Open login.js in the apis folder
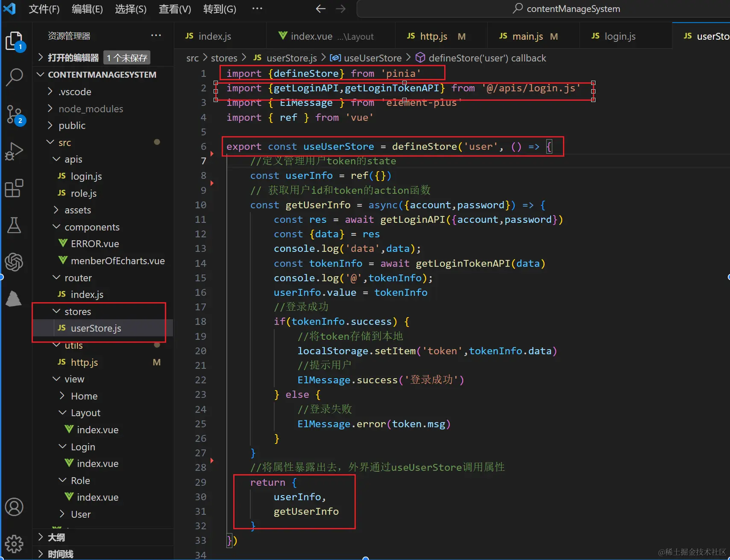The height and width of the screenshot is (560, 730). (103, 176)
